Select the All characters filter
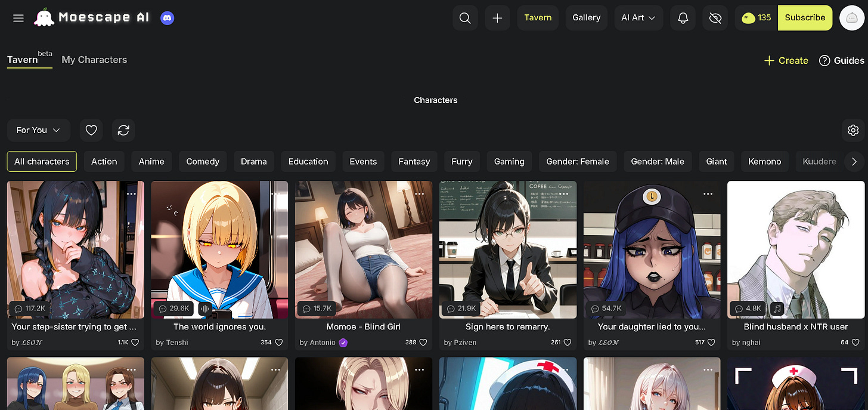The height and width of the screenshot is (410, 868). (42, 161)
